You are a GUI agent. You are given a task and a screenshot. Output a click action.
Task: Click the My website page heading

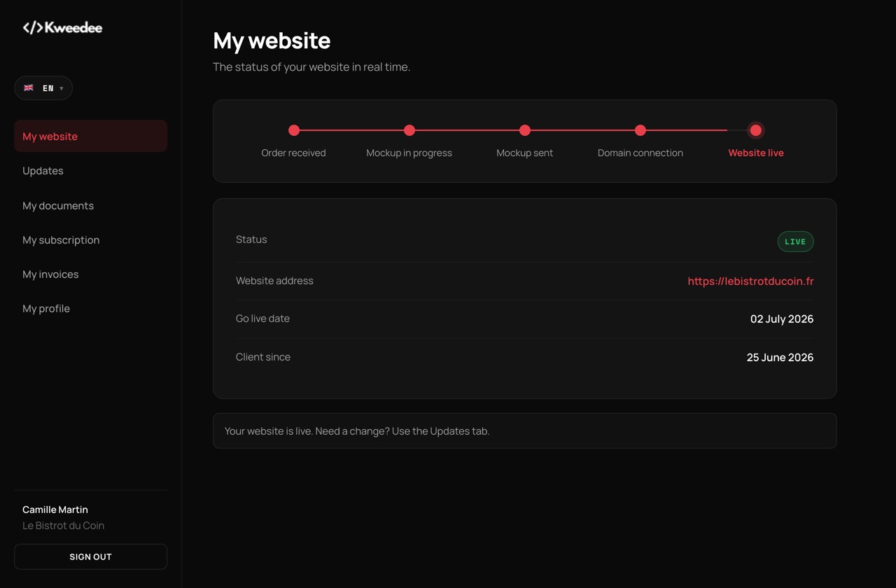click(272, 41)
